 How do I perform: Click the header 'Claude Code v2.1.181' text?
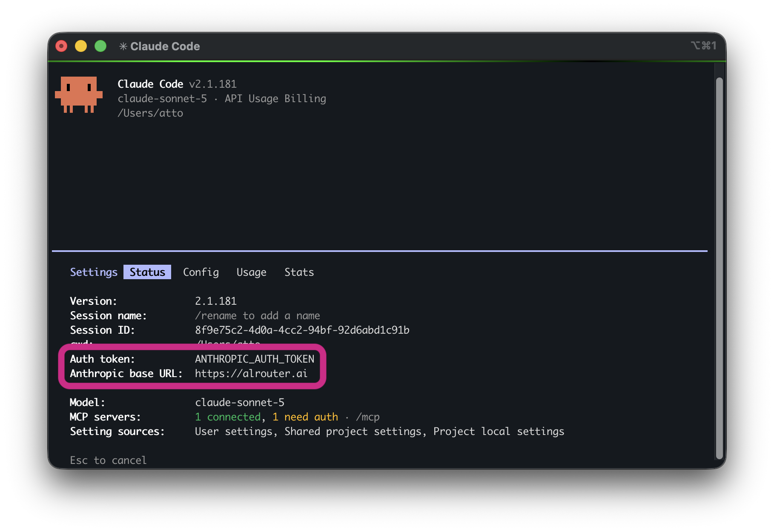click(x=177, y=84)
